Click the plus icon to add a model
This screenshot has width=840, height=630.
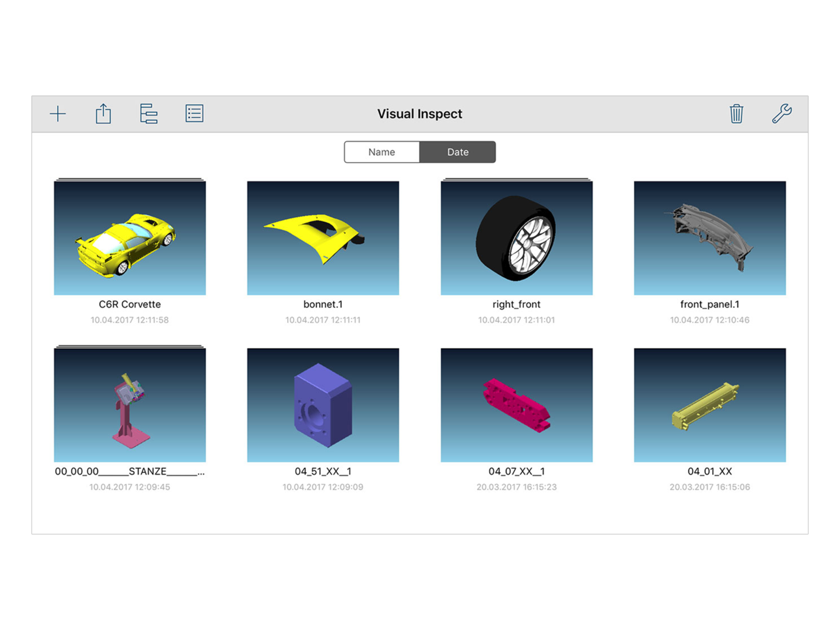(58, 114)
